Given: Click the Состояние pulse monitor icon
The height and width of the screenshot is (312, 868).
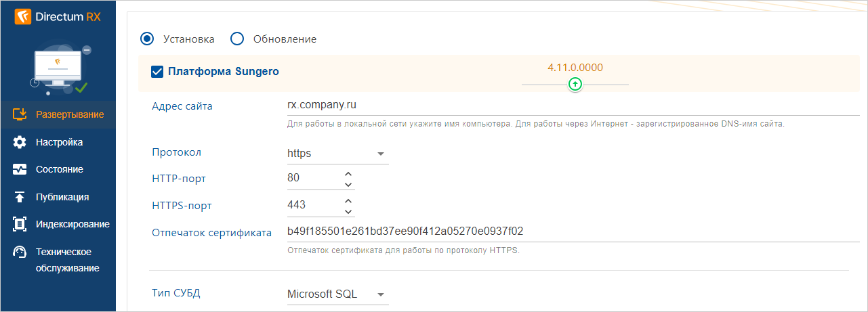Looking at the screenshot, I should (20, 170).
